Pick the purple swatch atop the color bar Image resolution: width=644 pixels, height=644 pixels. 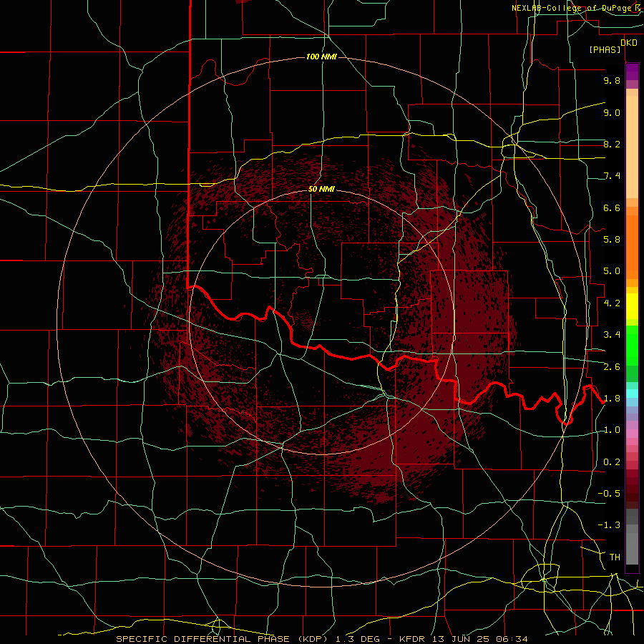[632, 72]
